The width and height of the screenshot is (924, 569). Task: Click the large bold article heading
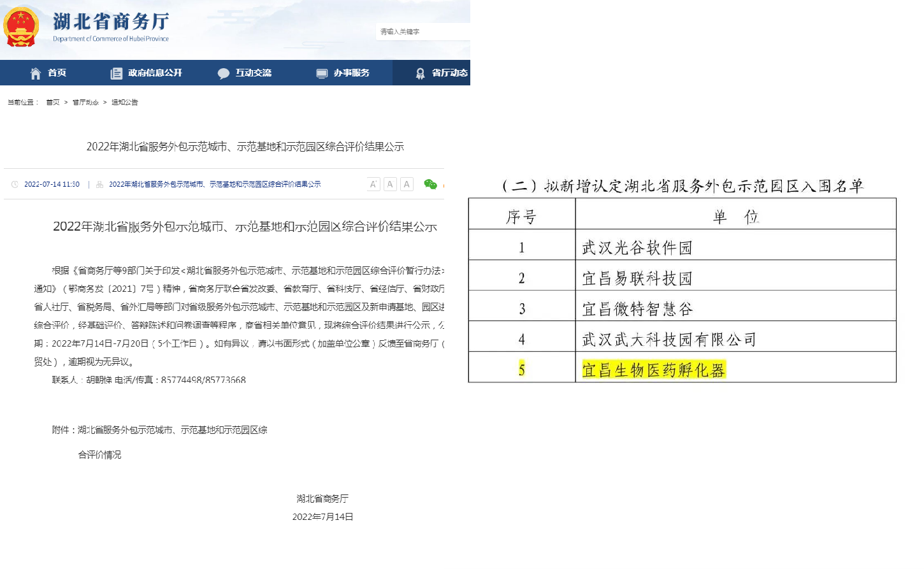[x=245, y=226]
